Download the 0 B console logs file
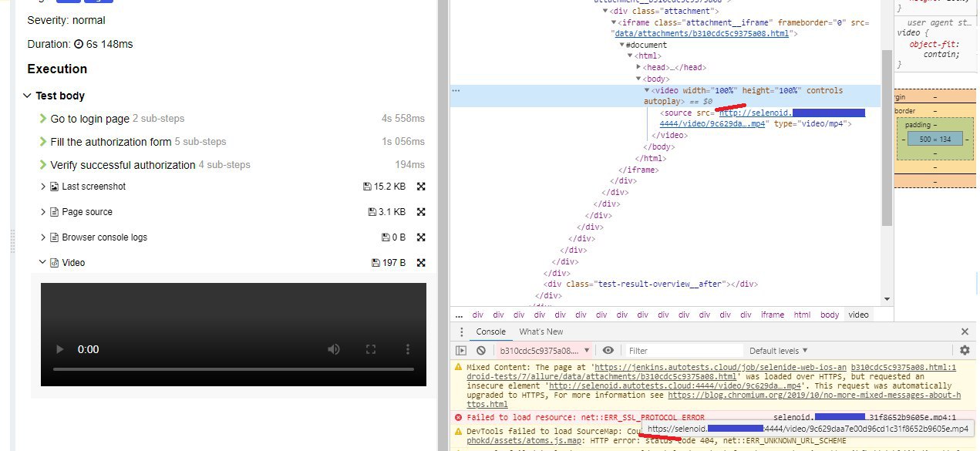Image resolution: width=980 pixels, height=451 pixels. point(393,237)
